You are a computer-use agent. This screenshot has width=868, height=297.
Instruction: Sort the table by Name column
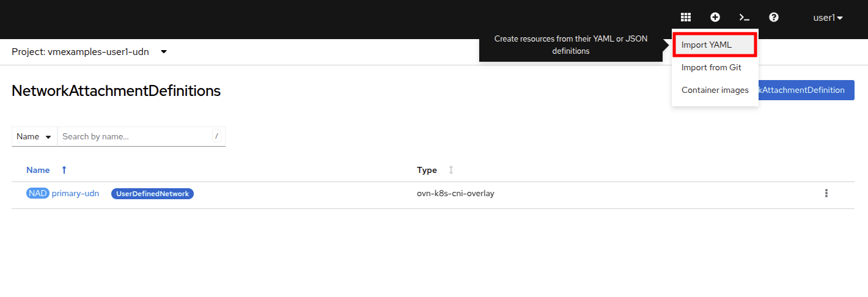pos(38,170)
